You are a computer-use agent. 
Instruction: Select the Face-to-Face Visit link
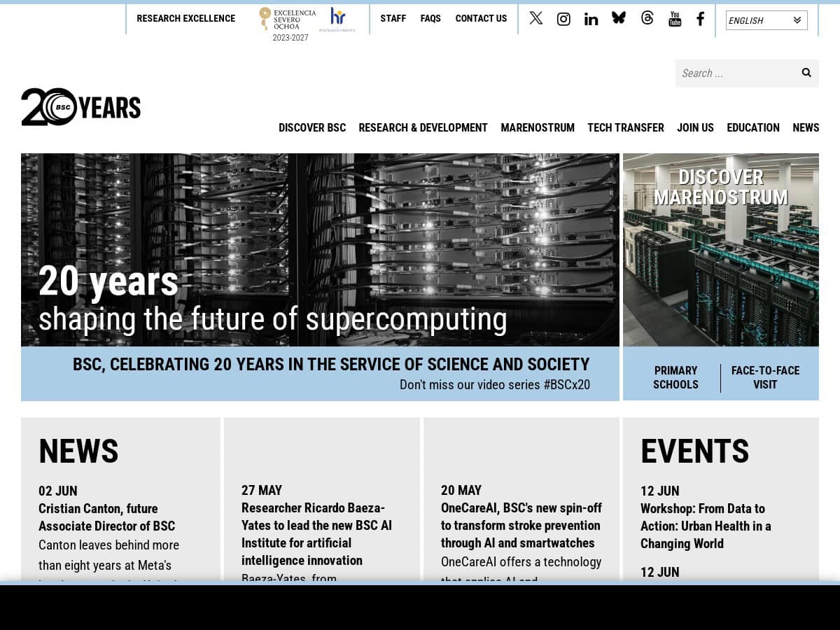765,377
